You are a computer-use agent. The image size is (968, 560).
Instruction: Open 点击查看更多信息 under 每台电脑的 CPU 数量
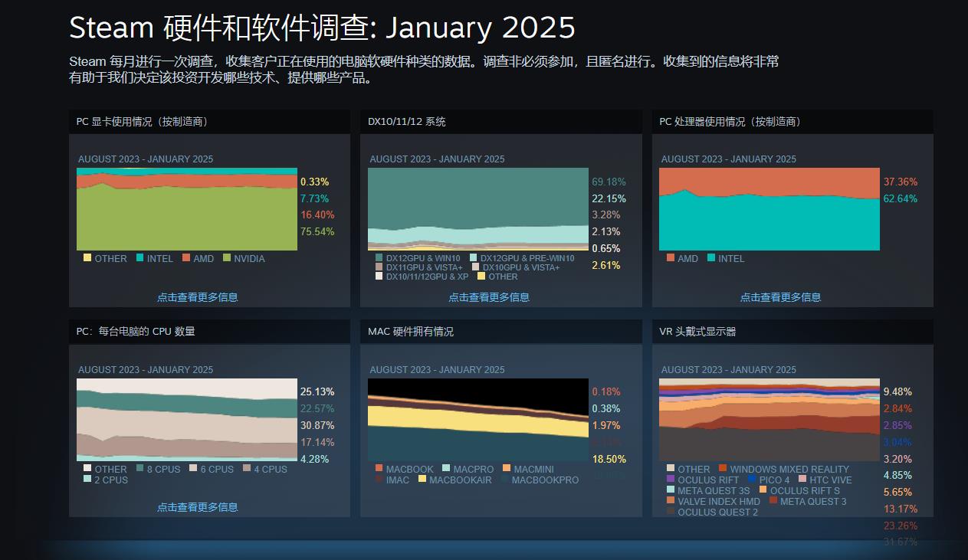point(198,507)
